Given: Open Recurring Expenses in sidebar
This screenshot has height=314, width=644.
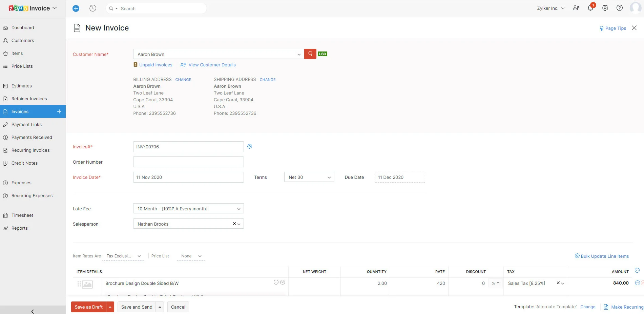Looking at the screenshot, I should tap(32, 196).
